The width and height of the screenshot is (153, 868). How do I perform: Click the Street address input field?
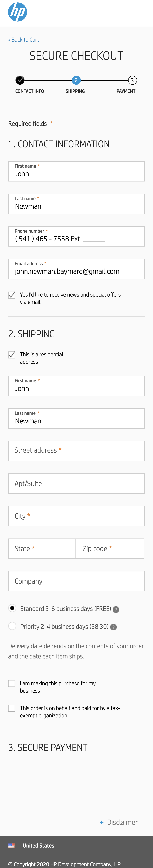click(x=76, y=451)
